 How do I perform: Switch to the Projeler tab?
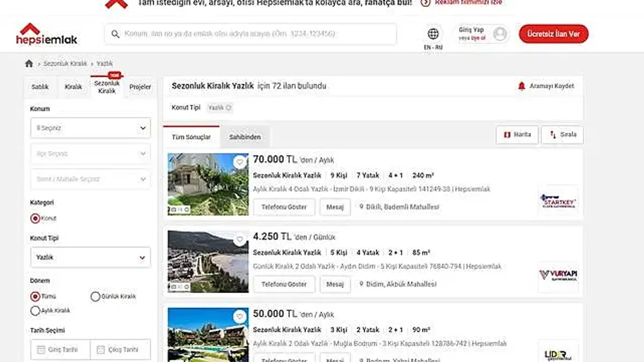tap(140, 87)
